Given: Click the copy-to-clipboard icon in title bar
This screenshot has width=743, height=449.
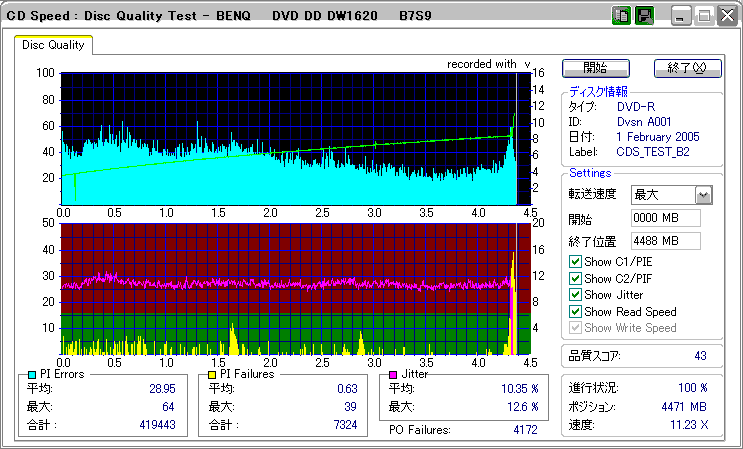Looking at the screenshot, I should pyautogui.click(x=621, y=16).
